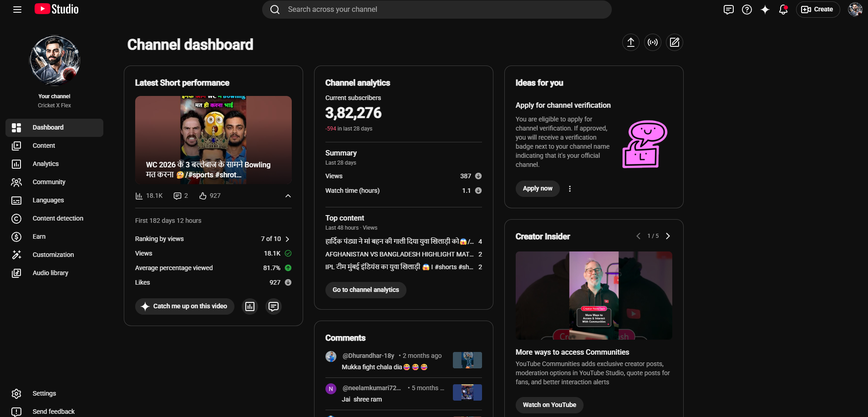
Task: Open the three-dot menu beside Apply now
Action: coord(570,189)
